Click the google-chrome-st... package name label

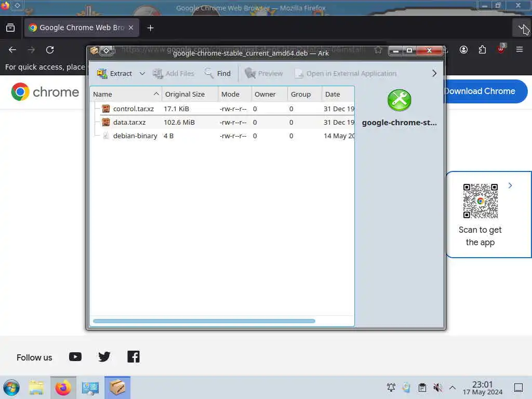click(400, 123)
